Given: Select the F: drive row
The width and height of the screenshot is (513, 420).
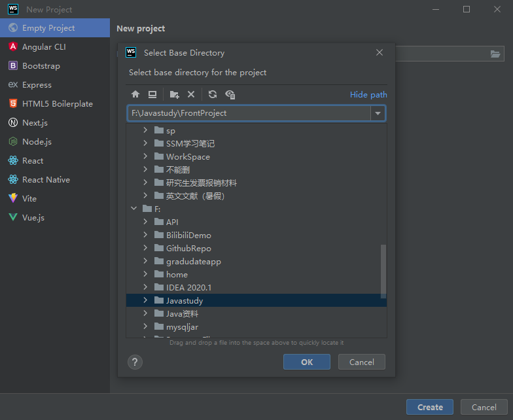Looking at the screenshot, I should tap(256, 209).
